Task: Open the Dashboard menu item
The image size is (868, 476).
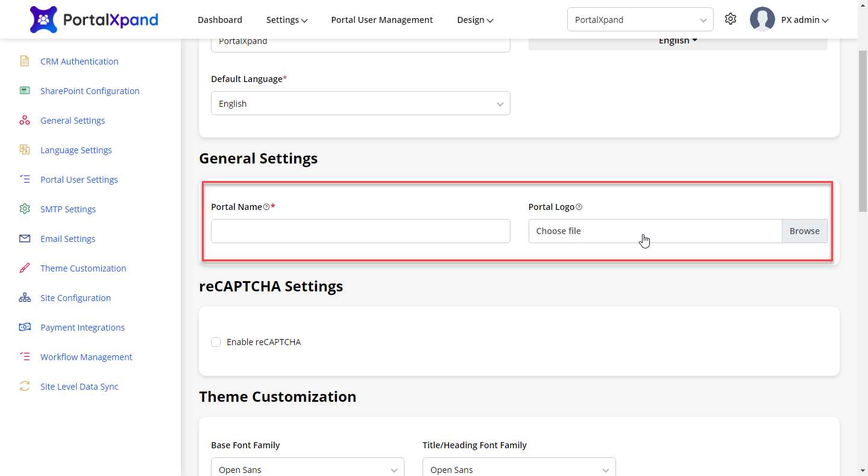Action: point(220,20)
